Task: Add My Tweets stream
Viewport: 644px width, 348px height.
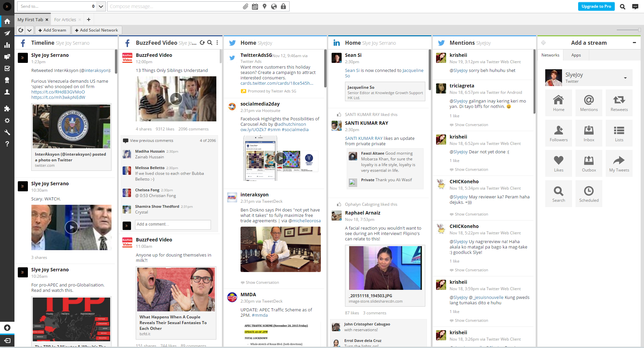Action: pos(619,163)
